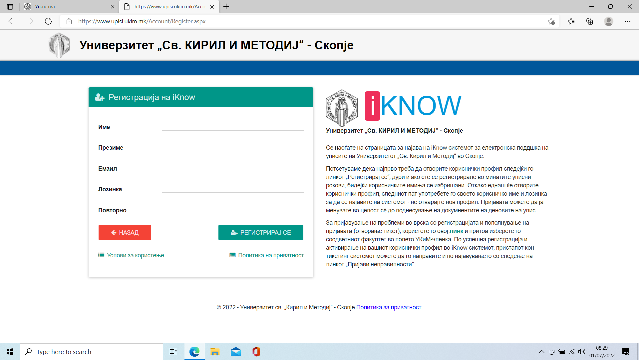
Task: Follow the линк ticket hyperlink
Action: pyautogui.click(x=456, y=231)
